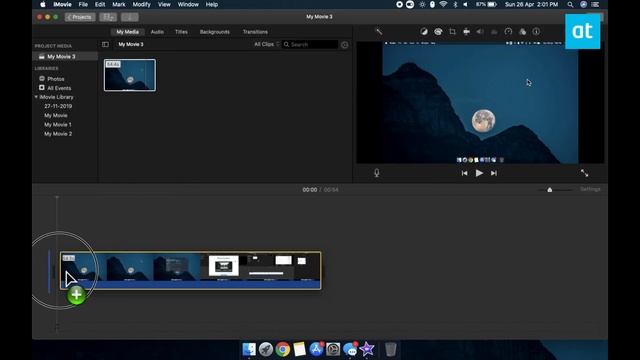Open the Edit menu
Viewport: 640px width, 360px height.
pos(100,4)
